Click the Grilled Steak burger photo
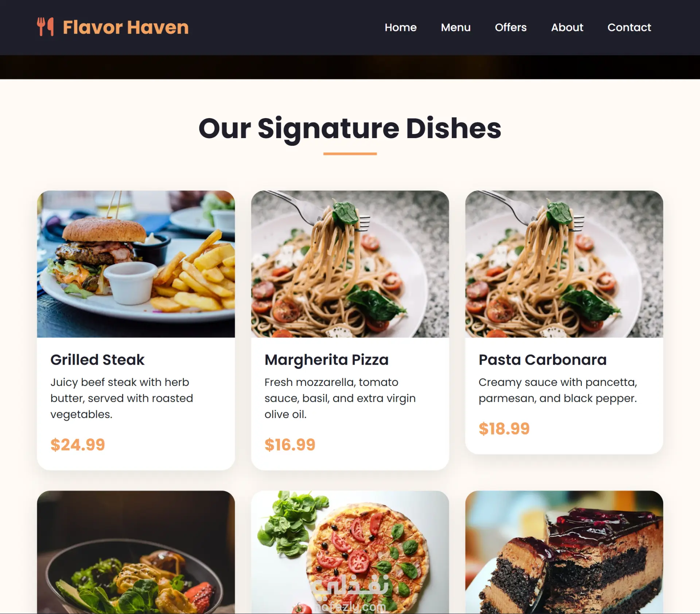Image resolution: width=700 pixels, height=614 pixels. (x=136, y=264)
